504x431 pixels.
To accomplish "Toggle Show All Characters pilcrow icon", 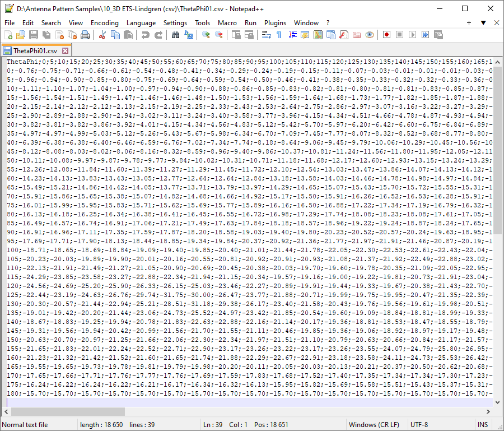I will 279,35.
